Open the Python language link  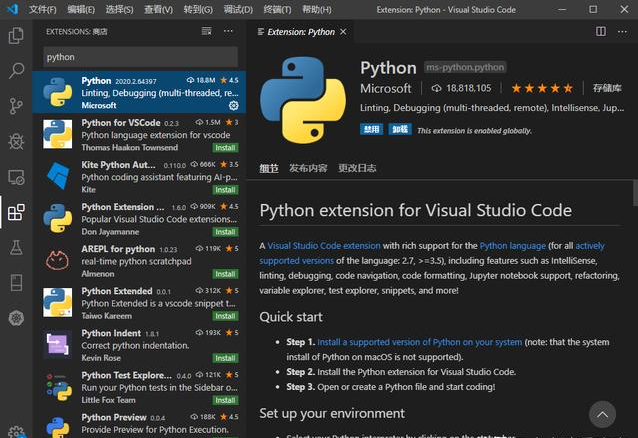pos(512,246)
